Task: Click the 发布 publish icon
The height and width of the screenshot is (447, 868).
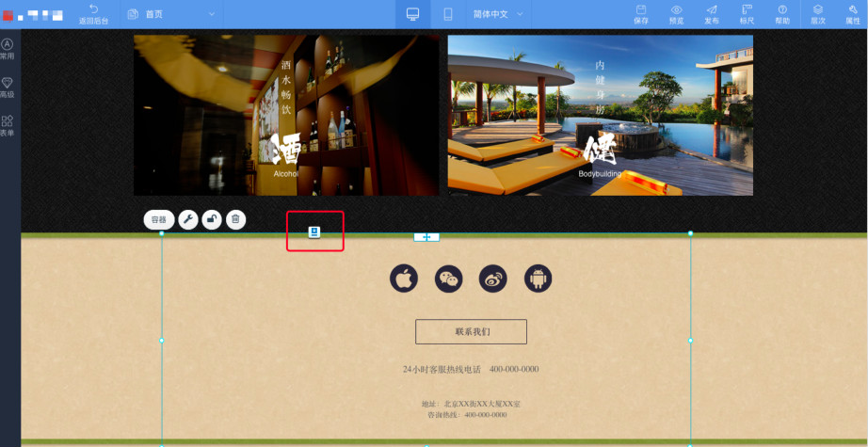Action: pyautogui.click(x=712, y=14)
